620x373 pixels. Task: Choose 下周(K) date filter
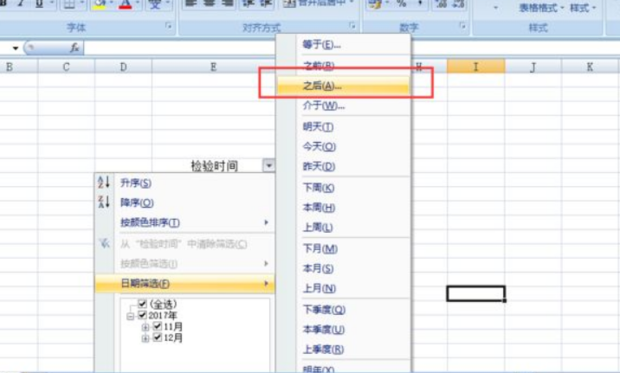(x=343, y=187)
